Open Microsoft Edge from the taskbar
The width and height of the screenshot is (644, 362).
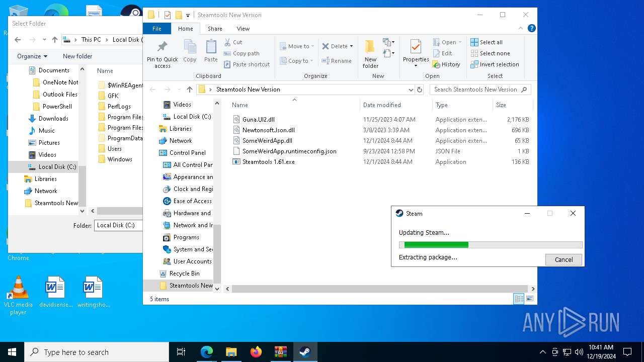click(207, 352)
